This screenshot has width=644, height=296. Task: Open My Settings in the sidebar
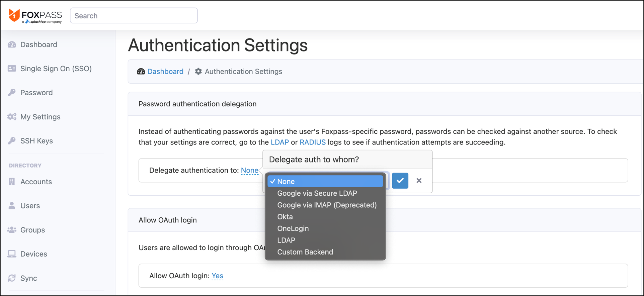(x=41, y=117)
